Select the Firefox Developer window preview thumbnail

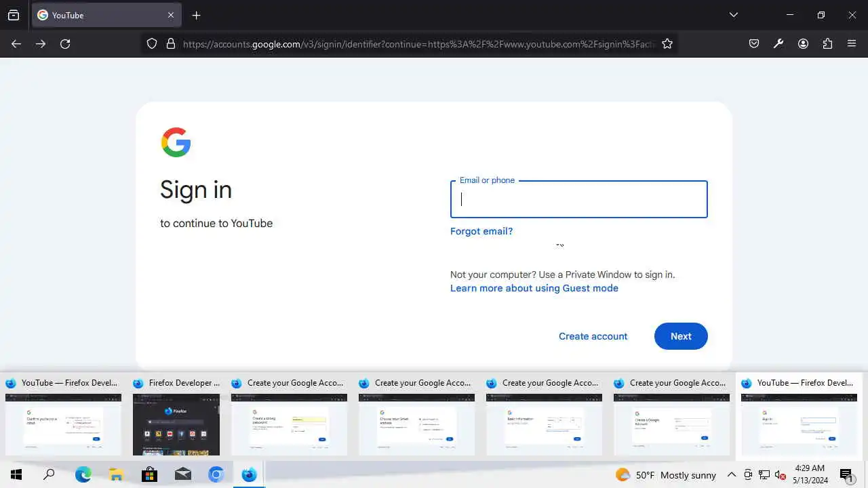[176, 417]
